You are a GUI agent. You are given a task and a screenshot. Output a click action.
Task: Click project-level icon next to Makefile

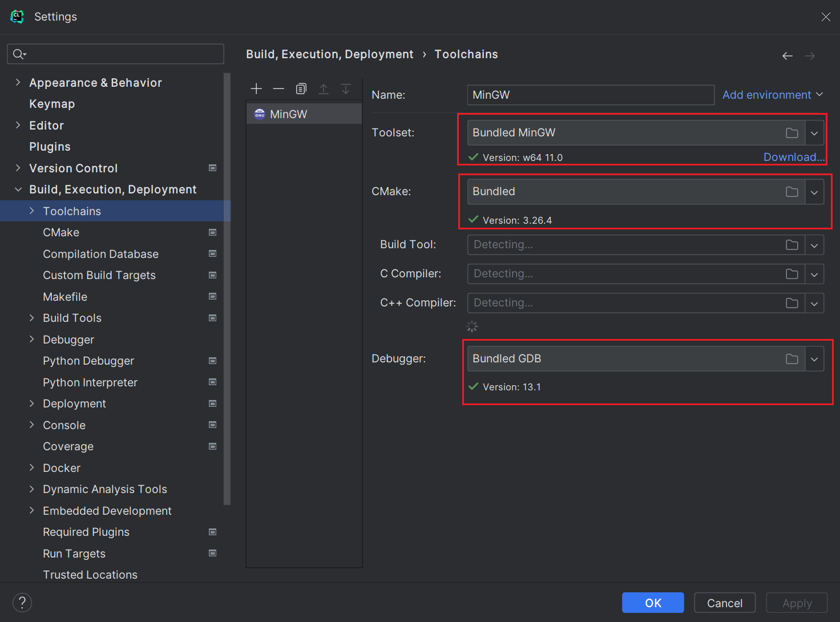tap(213, 296)
